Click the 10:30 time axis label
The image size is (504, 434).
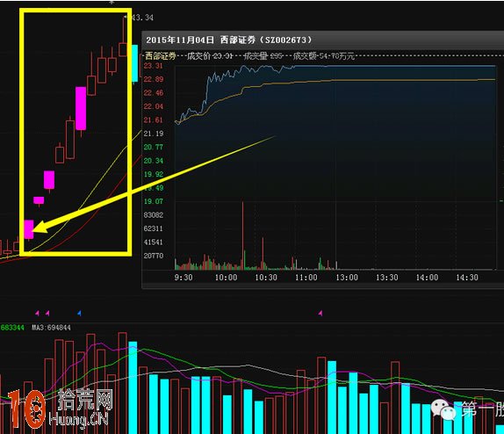[266, 278]
